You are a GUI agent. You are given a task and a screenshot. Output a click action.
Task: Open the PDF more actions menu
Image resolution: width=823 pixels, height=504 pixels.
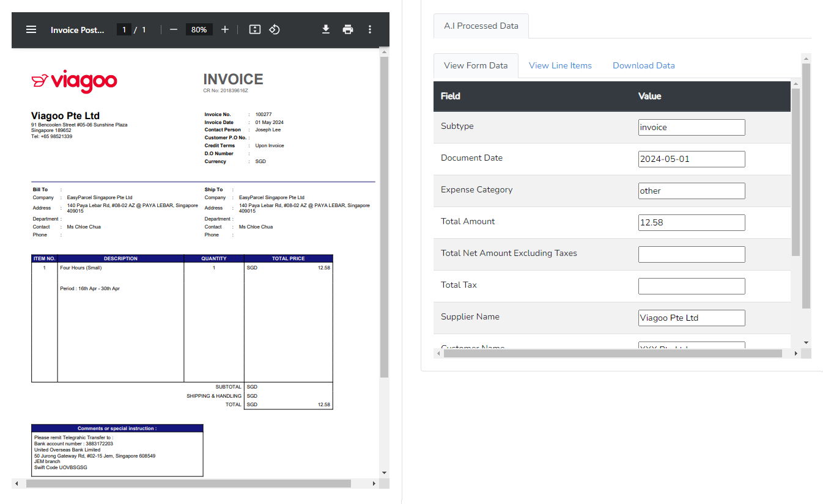pyautogui.click(x=370, y=29)
